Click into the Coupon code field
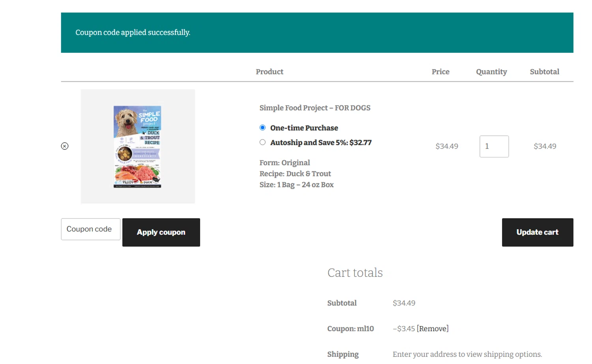 [x=91, y=229]
